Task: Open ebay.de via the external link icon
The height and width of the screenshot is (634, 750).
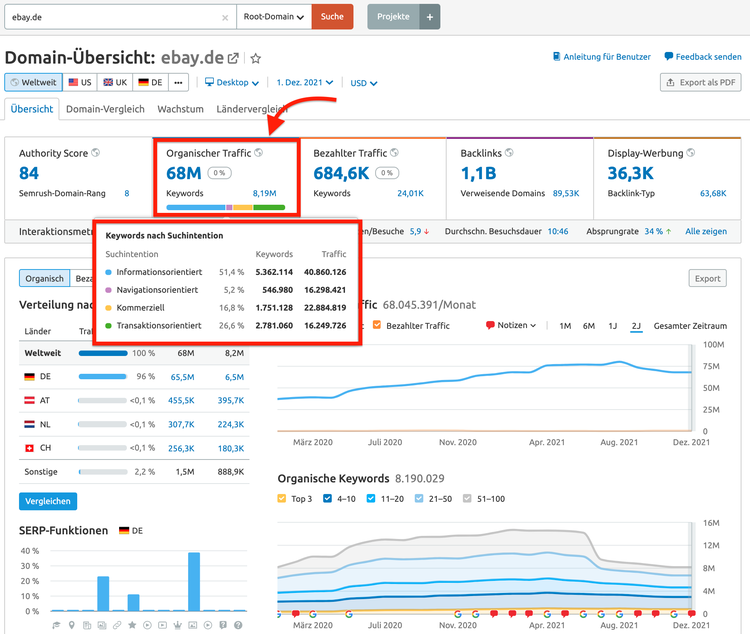Action: (x=233, y=58)
